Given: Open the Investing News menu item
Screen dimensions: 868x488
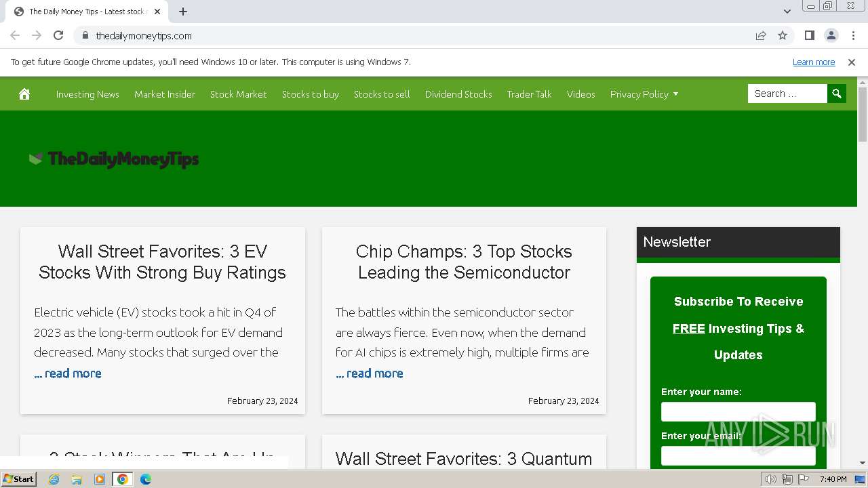Looking at the screenshot, I should coord(87,94).
